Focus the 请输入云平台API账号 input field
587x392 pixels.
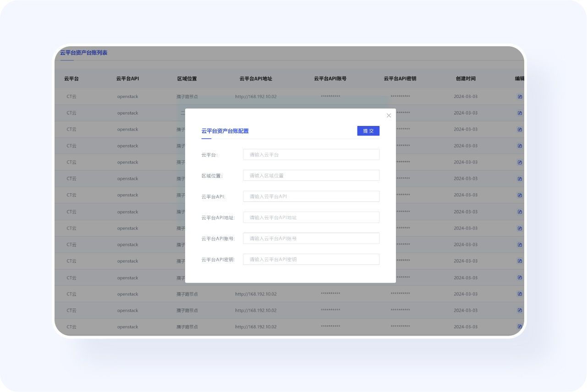point(311,239)
